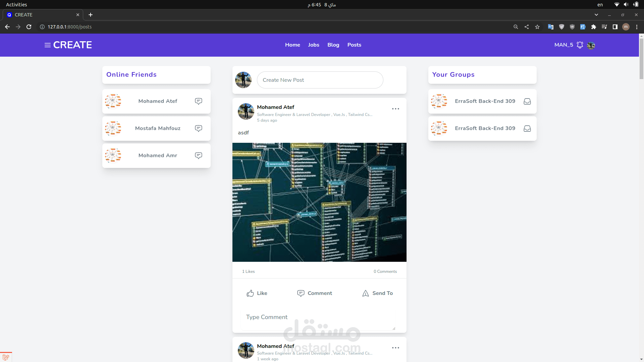This screenshot has width=644, height=362.
Task: Open user avatar menu in navbar
Action: (x=591, y=45)
